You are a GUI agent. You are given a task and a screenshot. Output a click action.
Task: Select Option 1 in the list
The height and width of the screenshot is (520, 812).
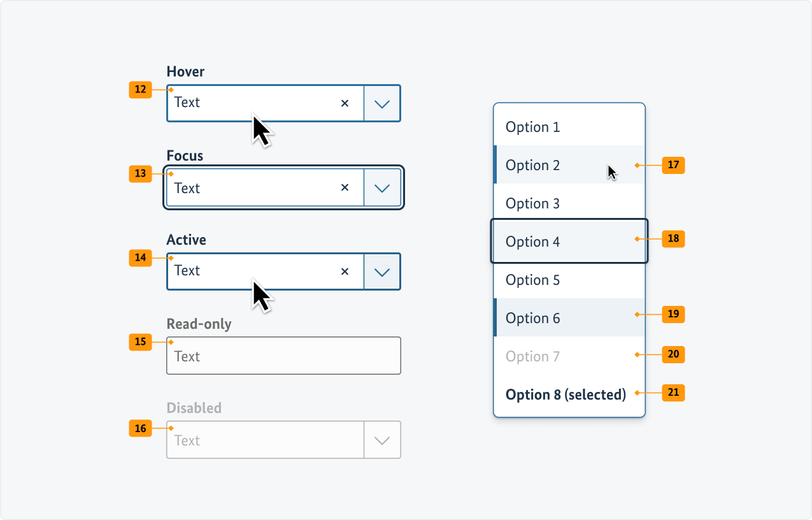click(x=533, y=127)
